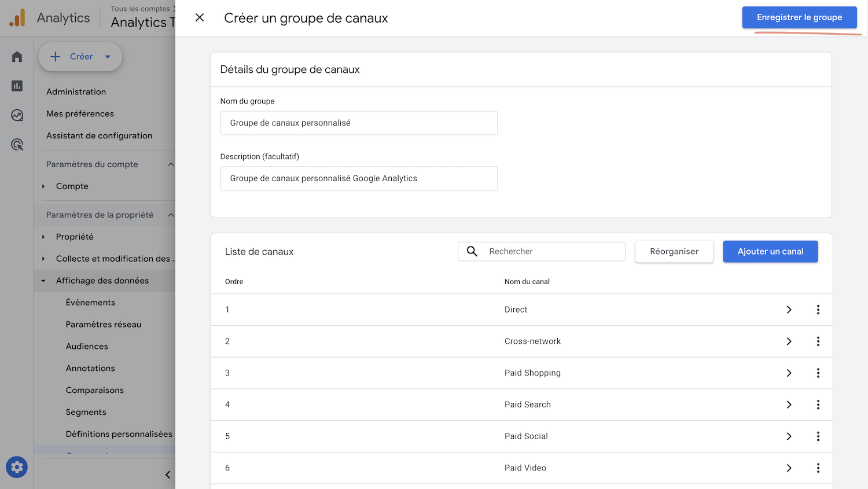Select the Paid Social channel name
This screenshot has width=868, height=489.
point(526,436)
